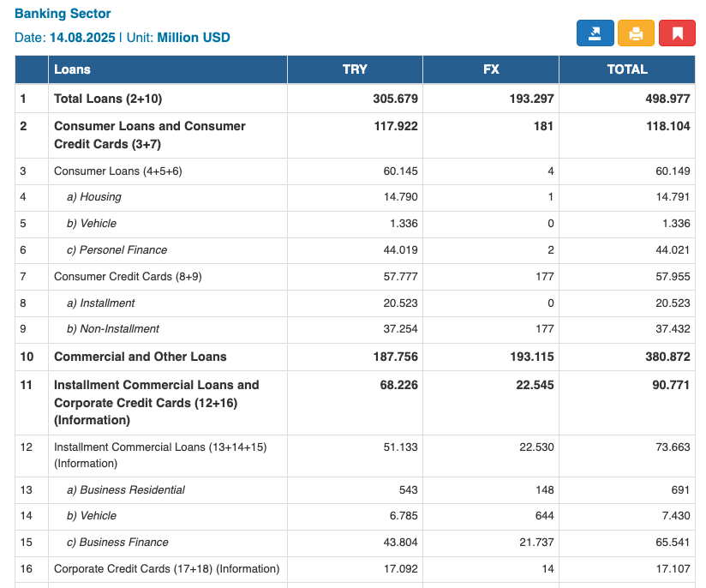This screenshot has width=706, height=588.
Task: Click Personel Finance TRY value 44.019
Action: (x=400, y=250)
